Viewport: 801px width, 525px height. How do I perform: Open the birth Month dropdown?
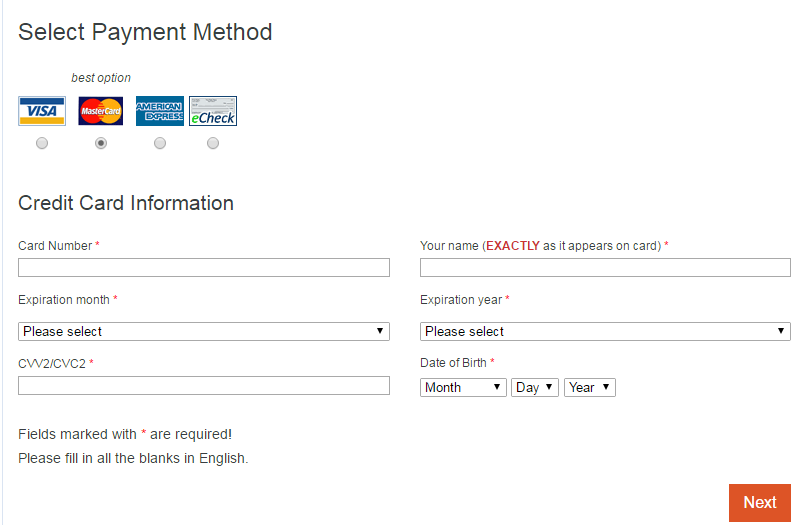463,388
